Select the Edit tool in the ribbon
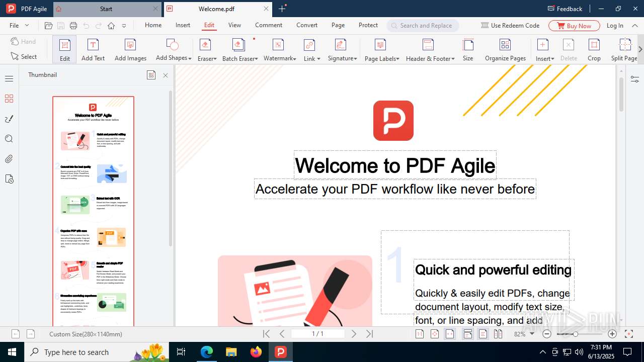Image resolution: width=644 pixels, height=362 pixels. coord(64,49)
